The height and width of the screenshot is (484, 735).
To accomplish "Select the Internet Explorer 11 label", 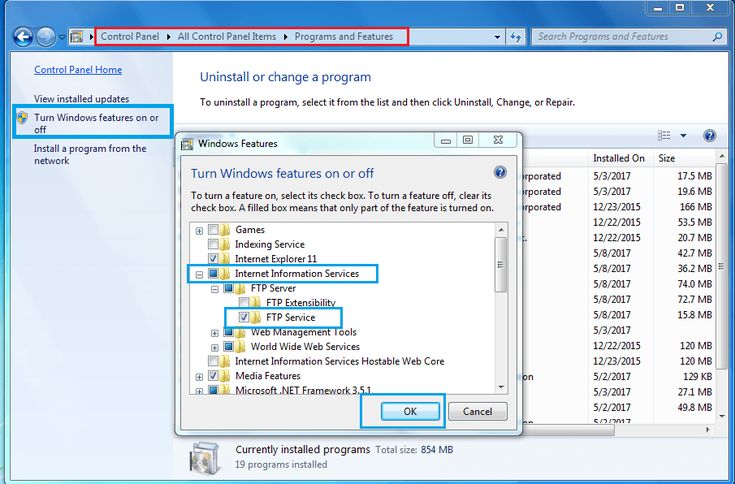I will pyautogui.click(x=276, y=259).
